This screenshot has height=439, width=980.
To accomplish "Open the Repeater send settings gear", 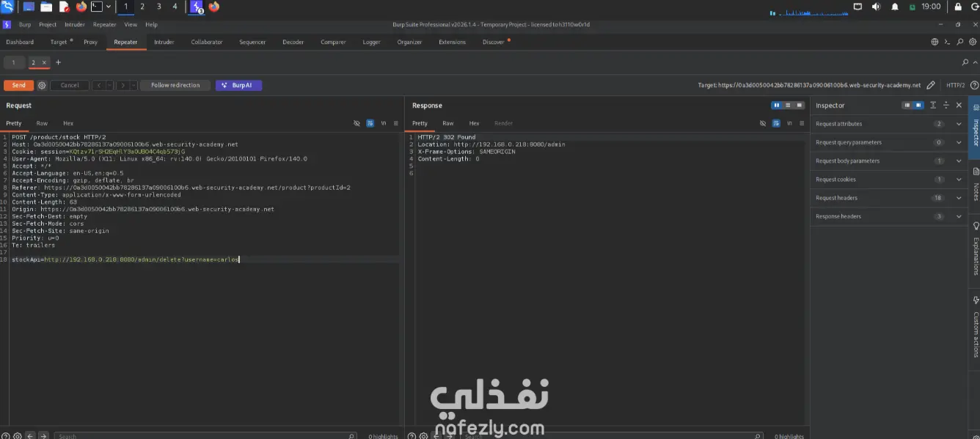I will (x=42, y=85).
